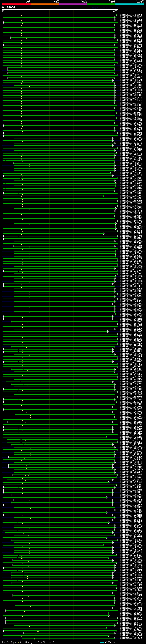The height and width of the screenshot is (644, 146).
Task: Select hit label UniRef100_Q10QT9
Action: [x=131, y=72]
